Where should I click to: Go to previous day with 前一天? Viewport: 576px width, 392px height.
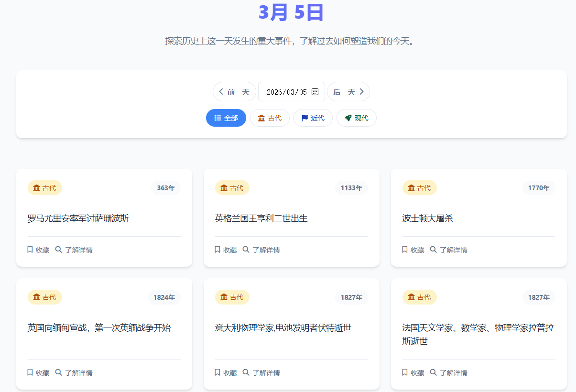coord(234,92)
